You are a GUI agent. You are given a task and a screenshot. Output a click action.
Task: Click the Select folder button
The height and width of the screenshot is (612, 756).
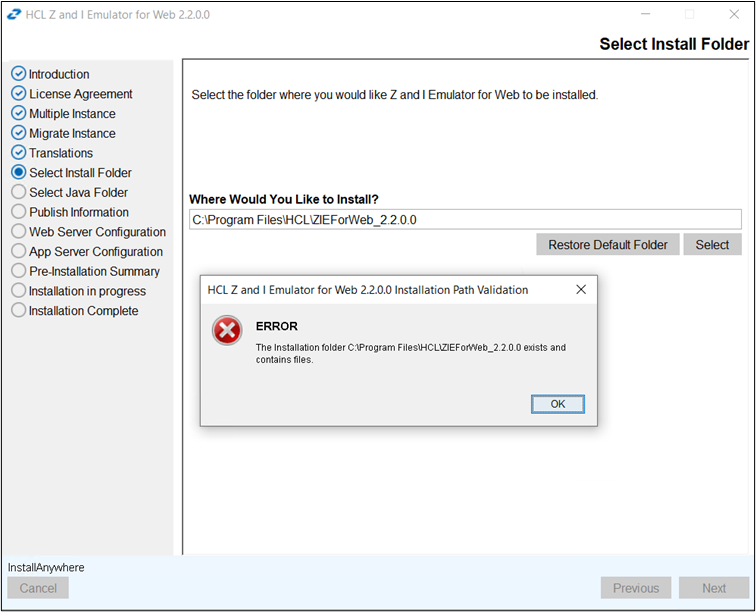pyautogui.click(x=712, y=245)
